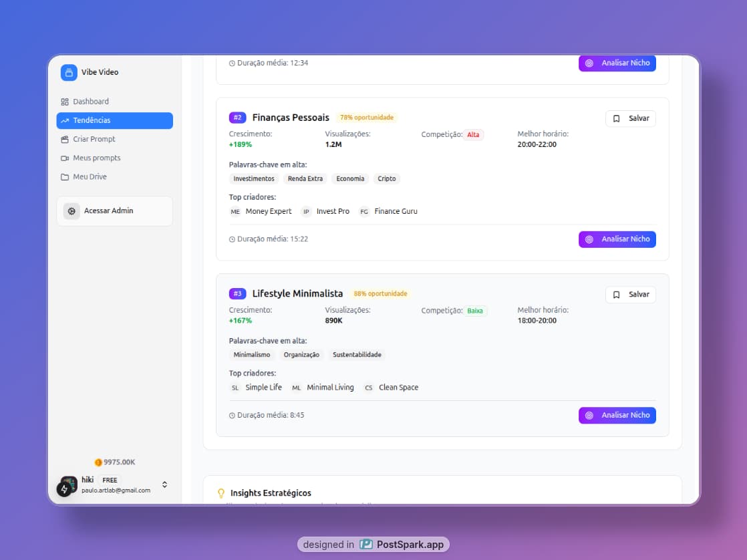Click the hiki user avatar

point(69,484)
